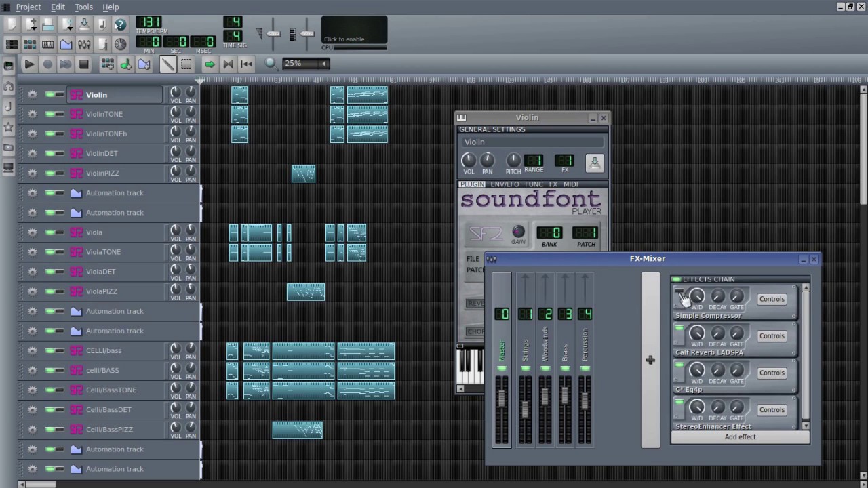
Task: Open Controls for Calf Reverb LADSPA
Action: (x=772, y=336)
